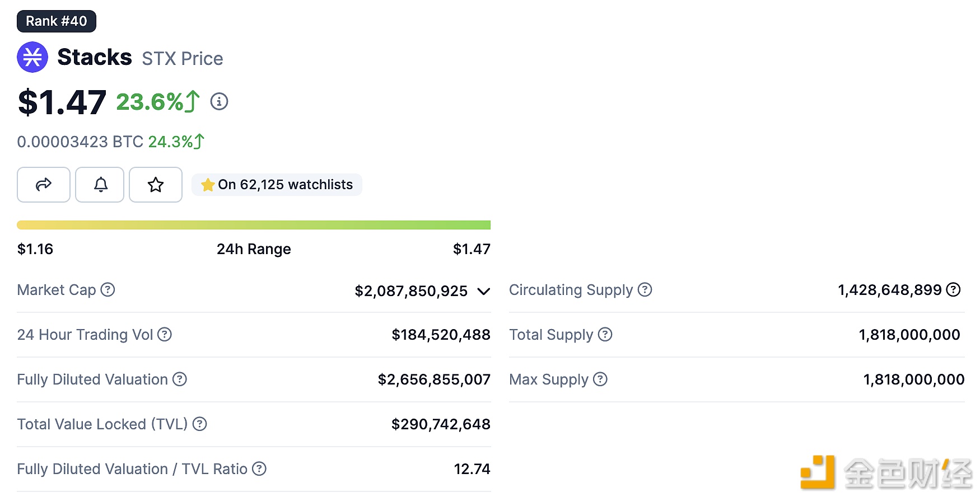Click the Rank #40 badge
980x497 pixels.
point(57,21)
